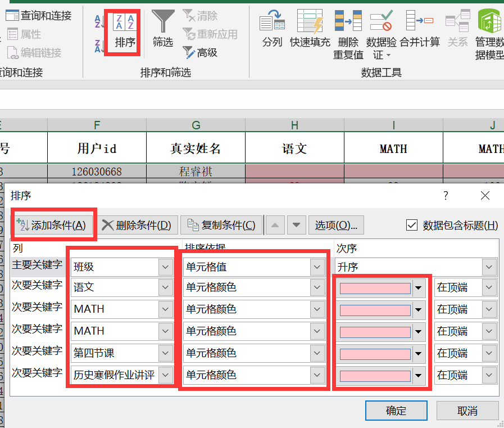The height and width of the screenshot is (428, 504).
Task: Confirm sort with 确定 button
Action: pyautogui.click(x=396, y=411)
